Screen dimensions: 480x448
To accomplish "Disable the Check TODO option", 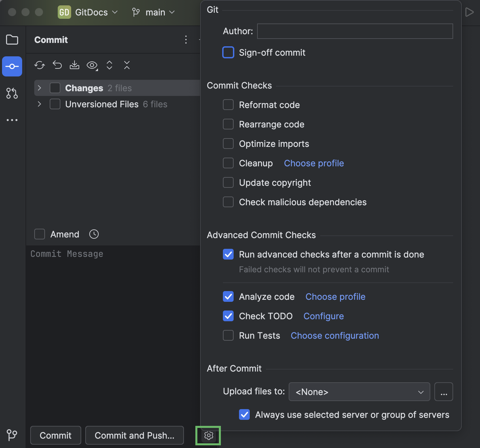I will pos(228,316).
